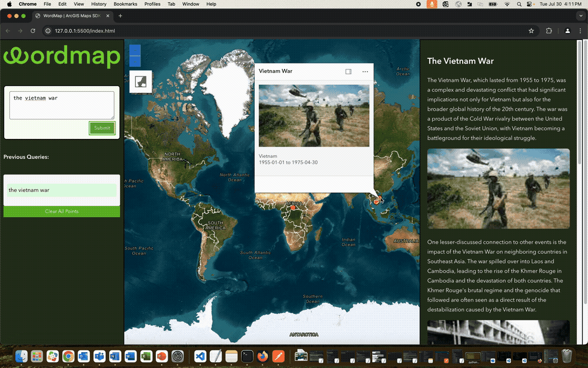Toggle the basemap with the thumbnail button
The height and width of the screenshot is (368, 588).
[x=141, y=81]
